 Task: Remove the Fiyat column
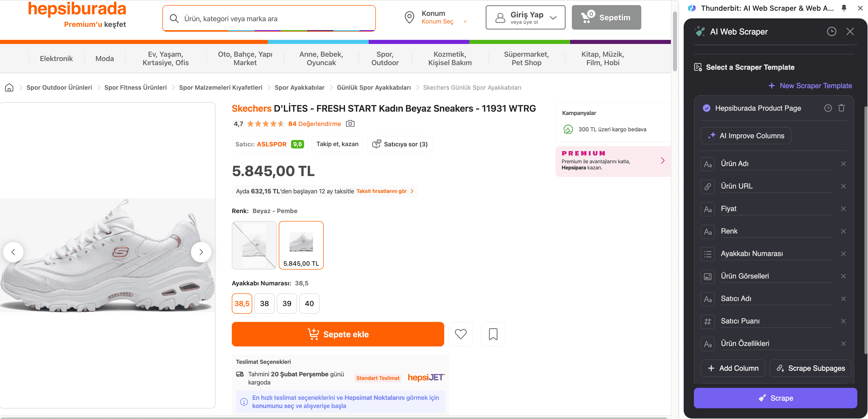coord(843,209)
